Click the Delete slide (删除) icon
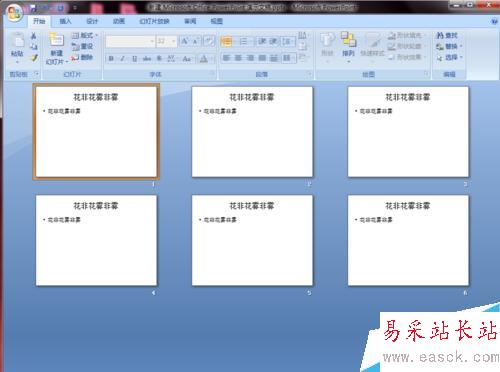This screenshot has height=372, width=500. [76, 57]
